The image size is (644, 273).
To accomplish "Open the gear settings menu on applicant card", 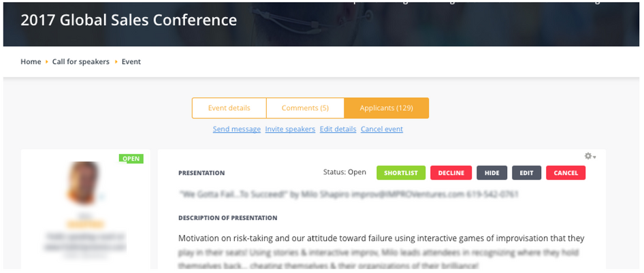I will 590,157.
